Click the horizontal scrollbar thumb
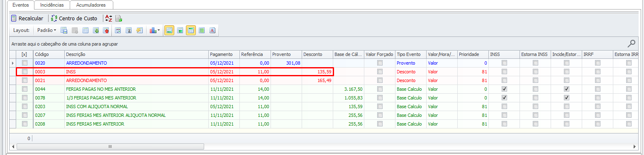Image resolution: width=644 pixels, height=155 pixels. (110, 146)
